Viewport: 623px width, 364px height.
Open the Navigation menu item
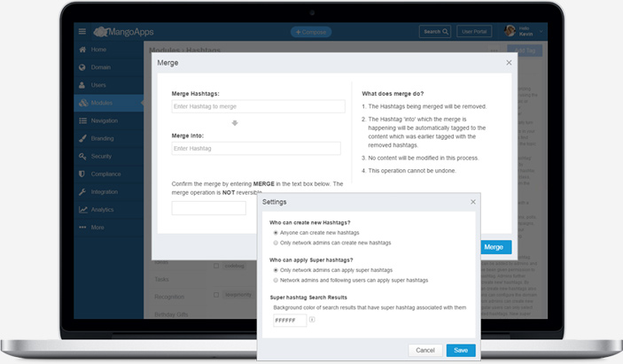[x=108, y=120]
